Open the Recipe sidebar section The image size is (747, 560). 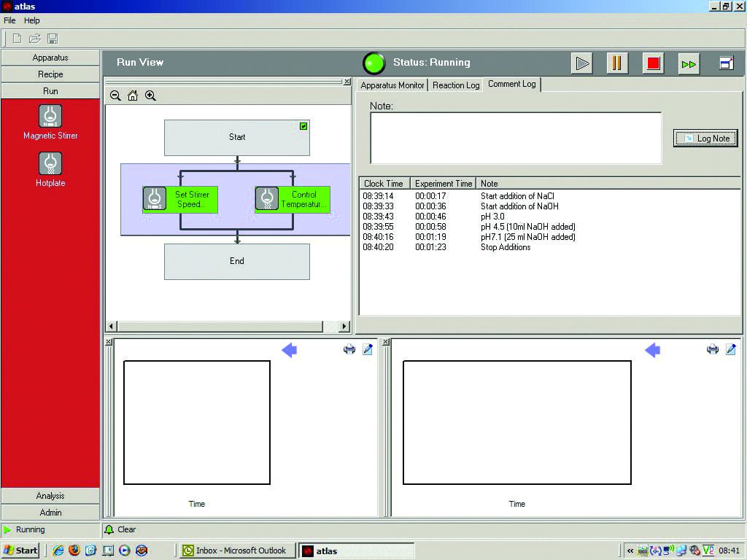click(x=50, y=74)
